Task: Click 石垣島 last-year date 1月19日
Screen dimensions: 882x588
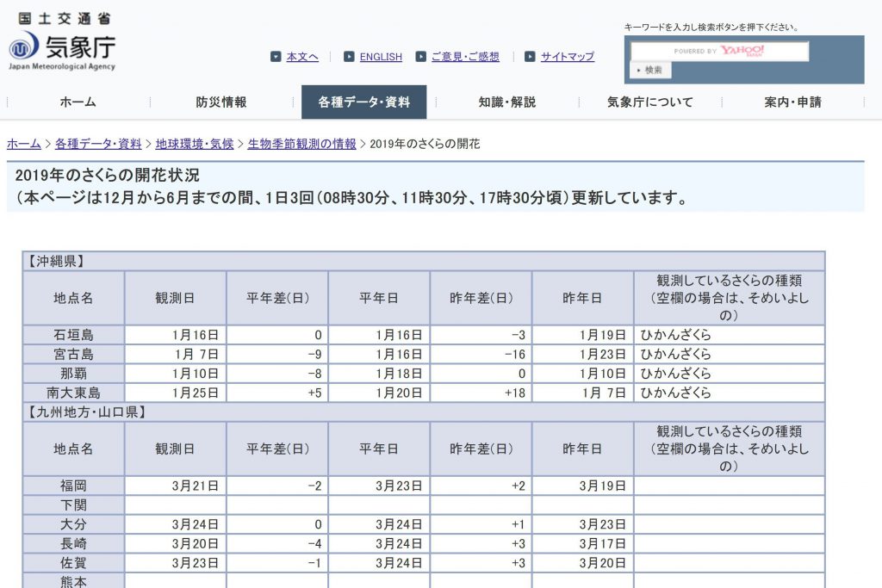Action: [x=602, y=335]
